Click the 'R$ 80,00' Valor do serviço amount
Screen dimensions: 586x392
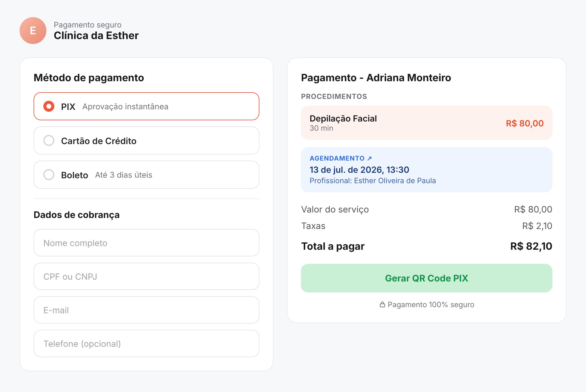click(533, 209)
